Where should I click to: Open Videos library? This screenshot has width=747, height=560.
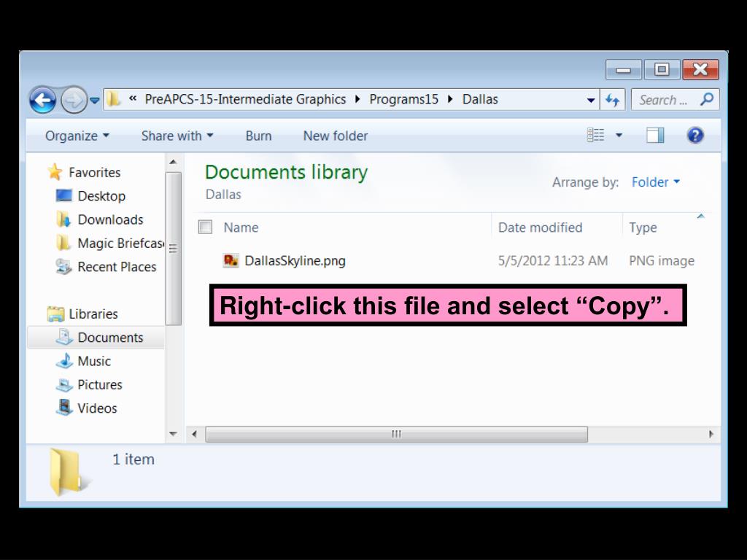point(97,408)
